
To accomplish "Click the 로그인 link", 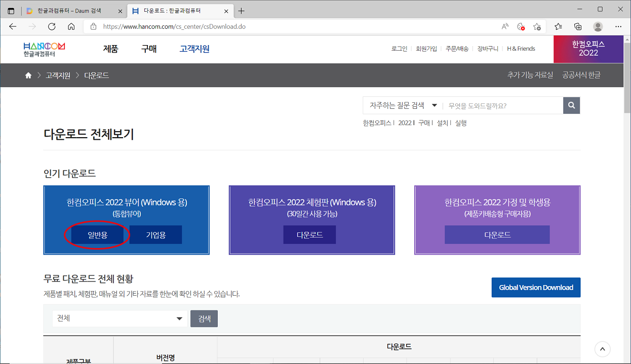I will pos(399,49).
